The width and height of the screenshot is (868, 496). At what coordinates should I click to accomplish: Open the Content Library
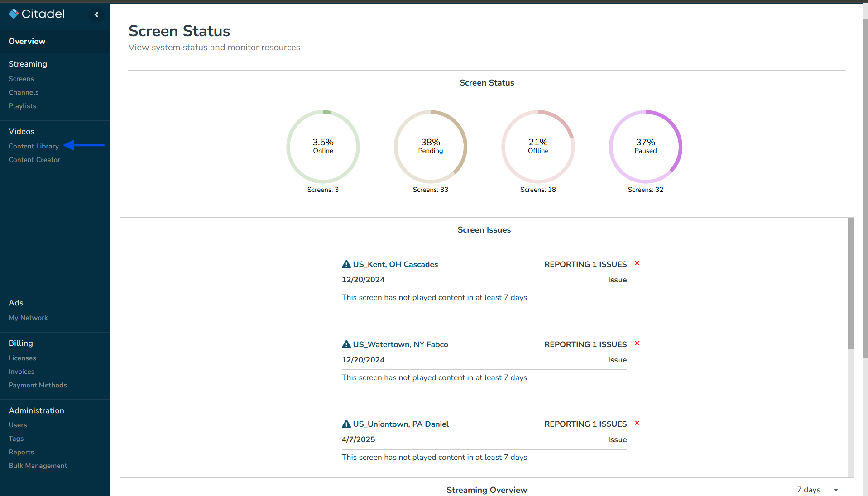pyautogui.click(x=34, y=146)
